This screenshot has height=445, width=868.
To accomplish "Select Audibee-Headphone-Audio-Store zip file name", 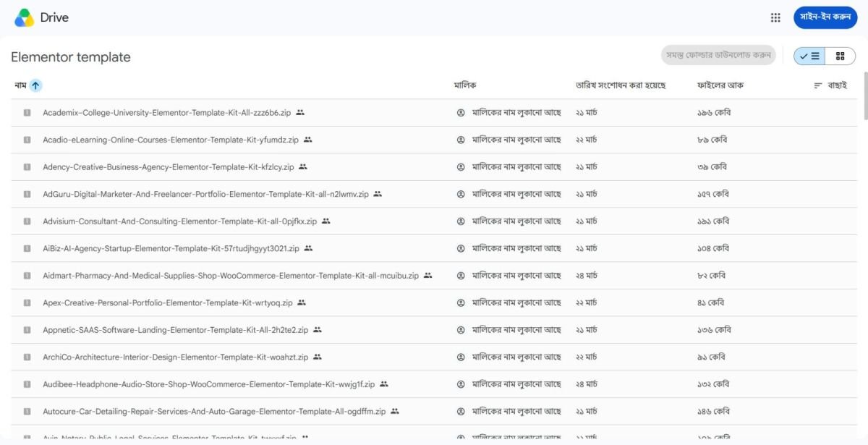I will click(x=209, y=384).
